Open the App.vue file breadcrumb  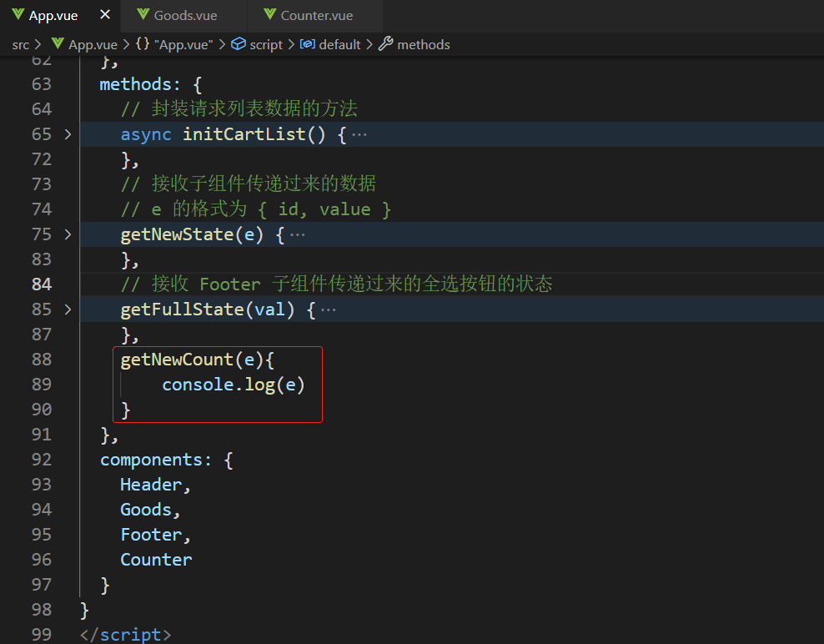(93, 45)
